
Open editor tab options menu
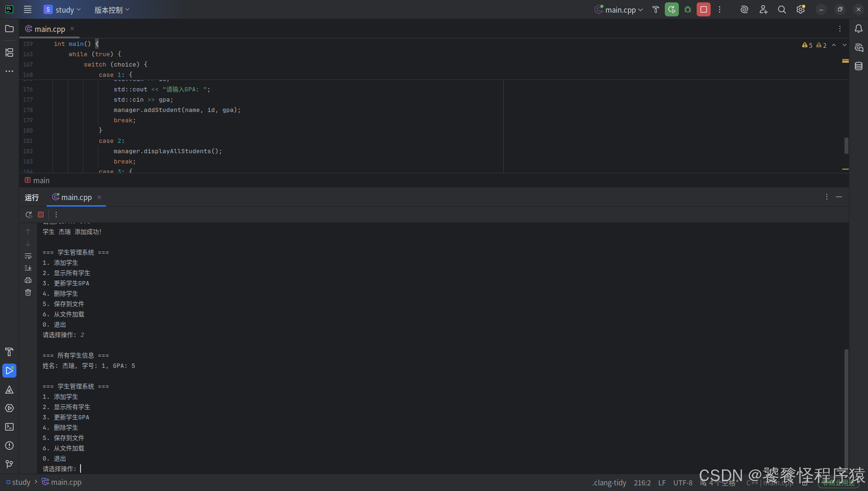[840, 29]
